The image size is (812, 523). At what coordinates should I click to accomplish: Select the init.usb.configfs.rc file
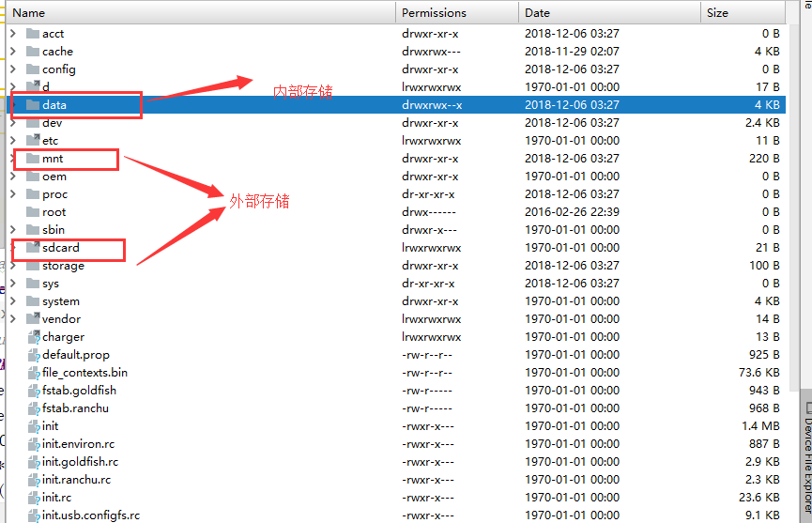pyautogui.click(x=91, y=515)
